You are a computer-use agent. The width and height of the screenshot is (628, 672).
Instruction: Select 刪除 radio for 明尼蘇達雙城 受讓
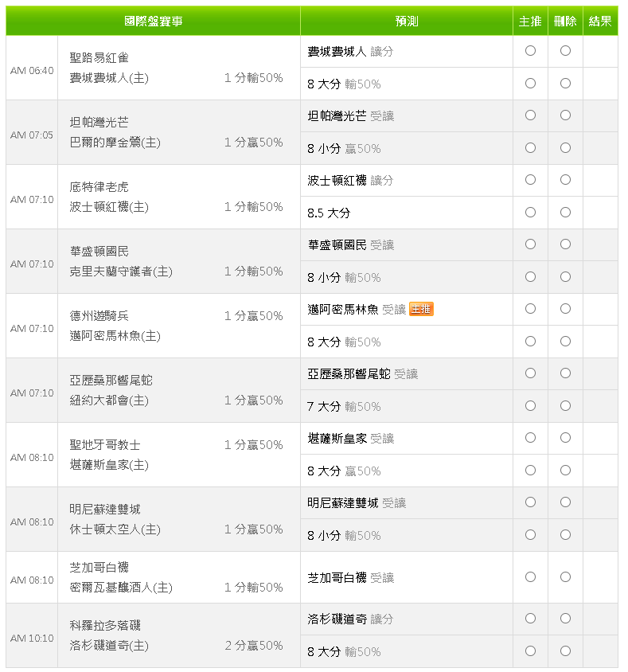565,502
